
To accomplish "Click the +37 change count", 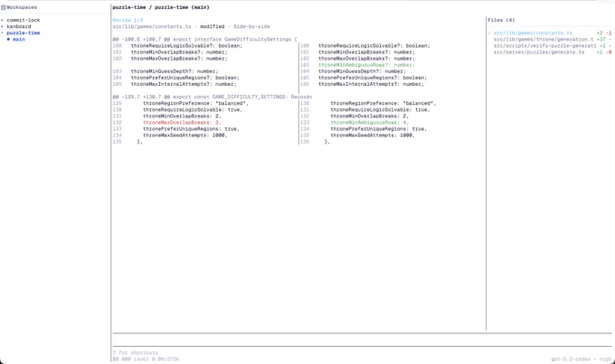I will pyautogui.click(x=601, y=39).
